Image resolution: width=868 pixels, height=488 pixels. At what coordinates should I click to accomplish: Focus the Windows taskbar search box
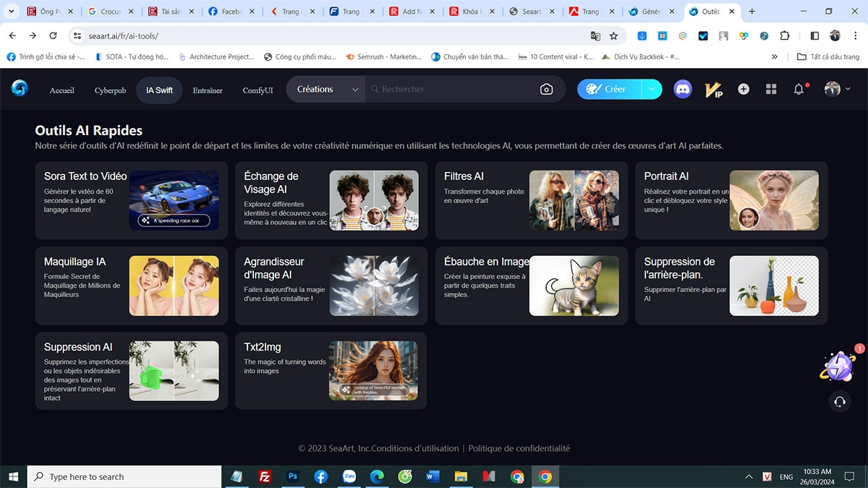point(124,476)
